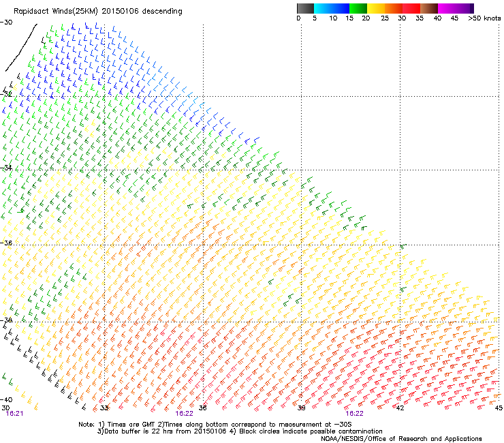Select the yellow 20-25 knots legend segment
Image resolution: width=504 pixels, height=443 pixels.
coord(376,8)
